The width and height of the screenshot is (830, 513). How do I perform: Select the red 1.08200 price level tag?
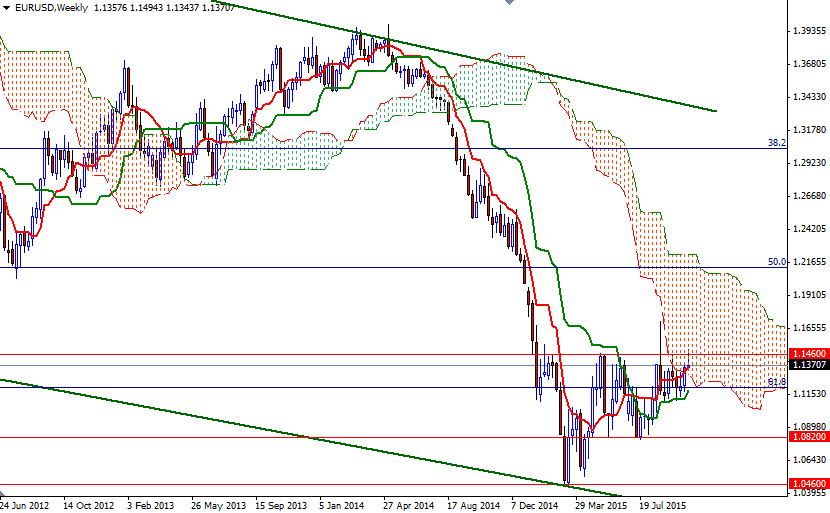(808, 437)
